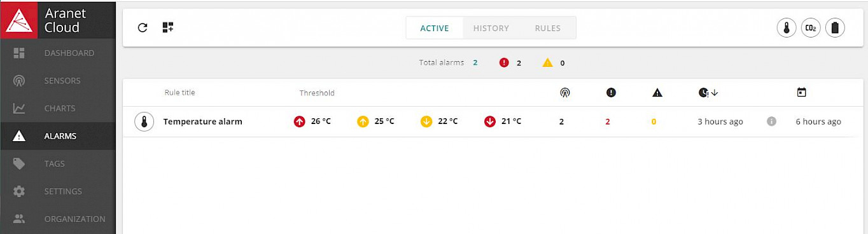The width and height of the screenshot is (868, 234).
Task: Toggle the battery filter icon
Action: click(x=835, y=28)
